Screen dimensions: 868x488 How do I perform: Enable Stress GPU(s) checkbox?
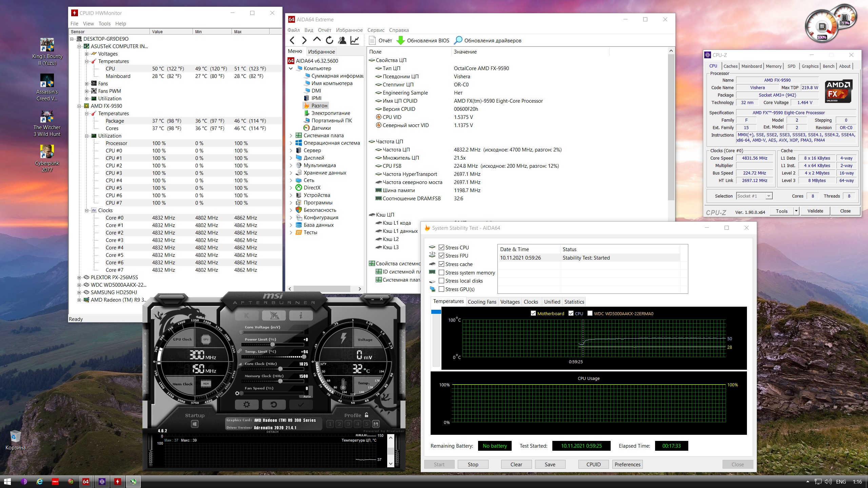point(441,289)
